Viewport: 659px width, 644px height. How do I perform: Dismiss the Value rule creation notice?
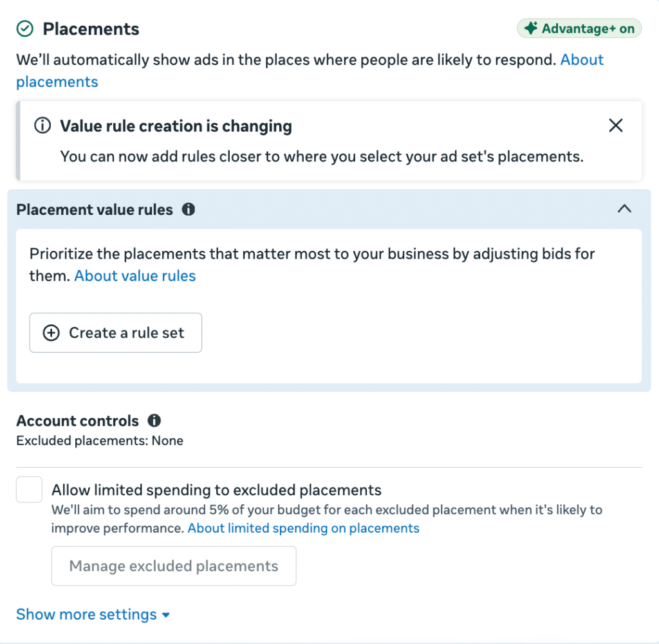coord(616,125)
